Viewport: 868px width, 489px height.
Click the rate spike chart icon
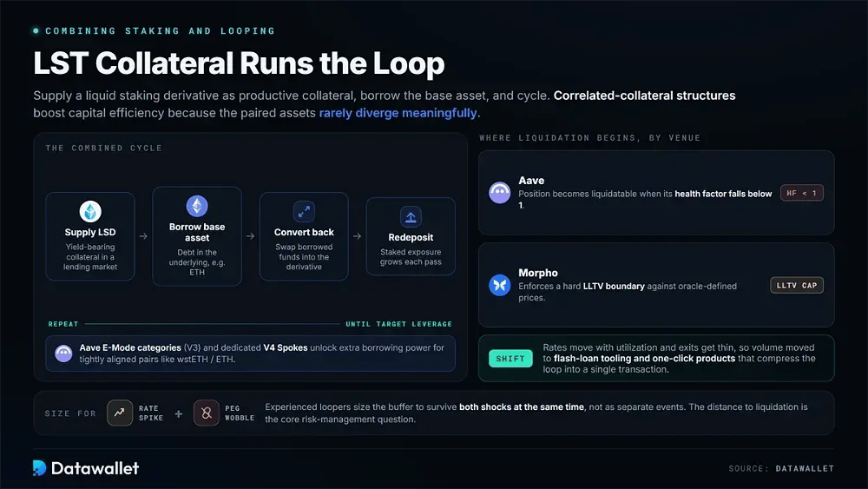point(120,413)
